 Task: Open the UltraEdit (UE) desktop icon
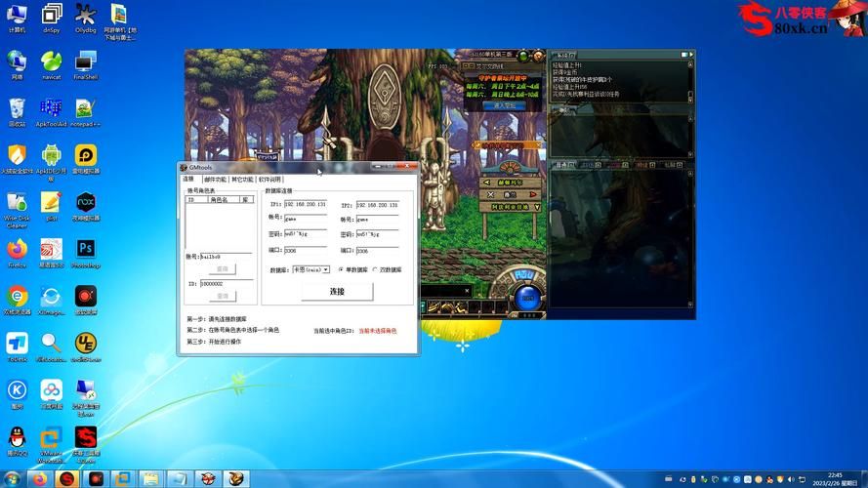[85, 347]
